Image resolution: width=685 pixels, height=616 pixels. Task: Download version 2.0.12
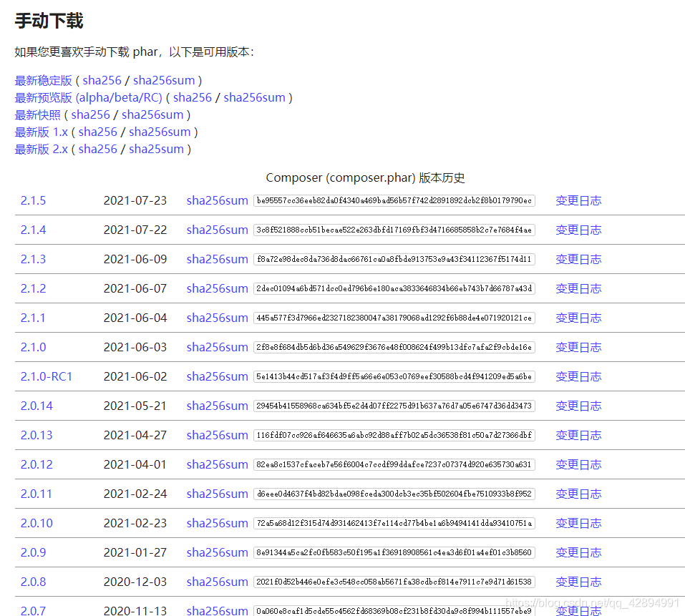click(37, 464)
